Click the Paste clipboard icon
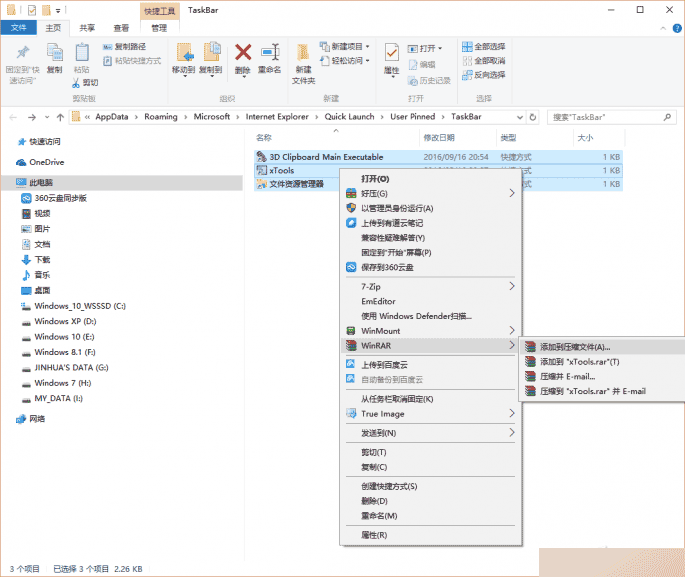Viewport: 685px width, 577px height. pyautogui.click(x=82, y=53)
